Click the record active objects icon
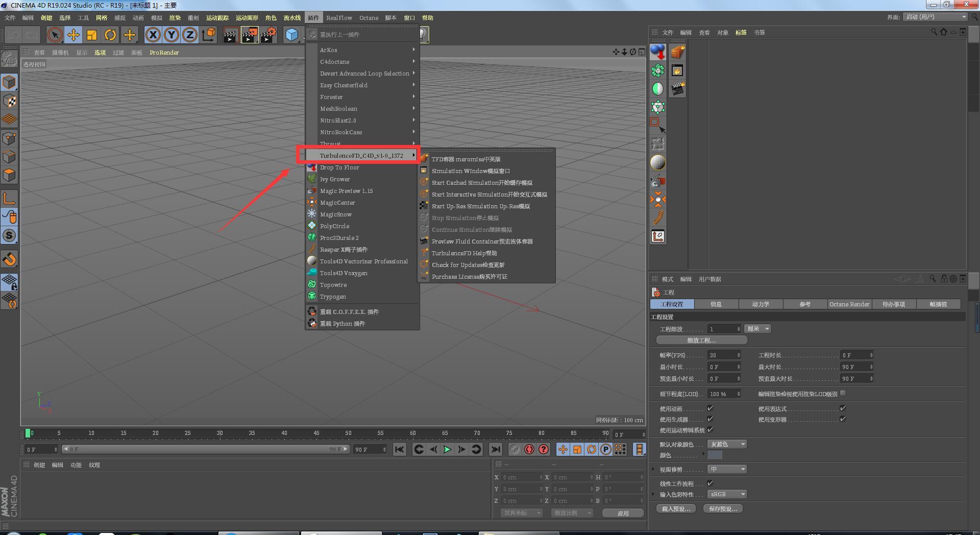This screenshot has height=535, width=980. click(529, 449)
